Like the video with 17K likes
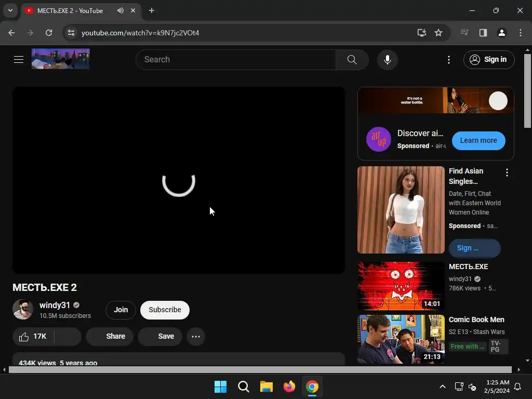 (x=33, y=337)
